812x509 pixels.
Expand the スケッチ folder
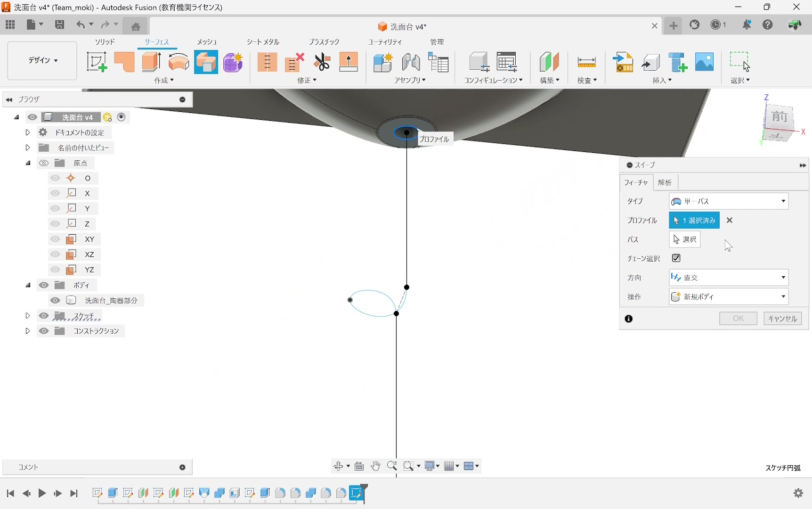pyautogui.click(x=28, y=316)
